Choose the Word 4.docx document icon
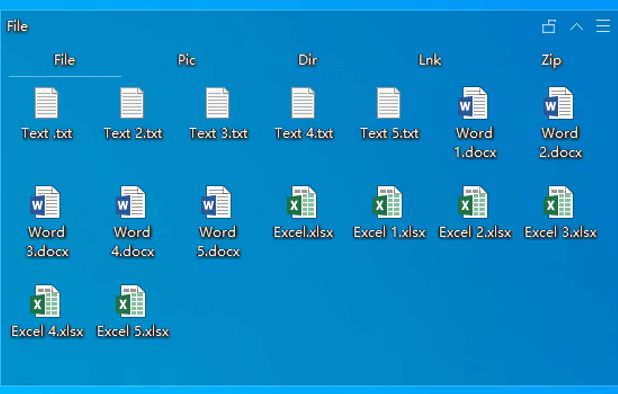Screen dimensions: 618x394 [131, 202]
